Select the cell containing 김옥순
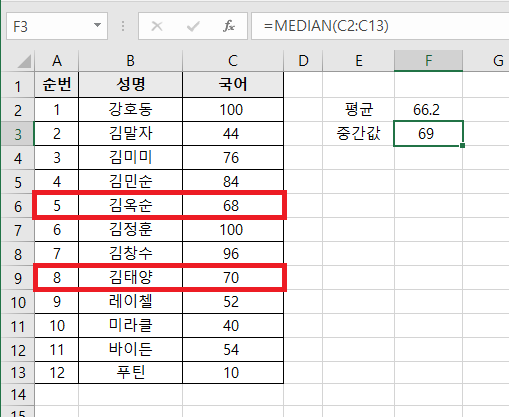 (130, 206)
